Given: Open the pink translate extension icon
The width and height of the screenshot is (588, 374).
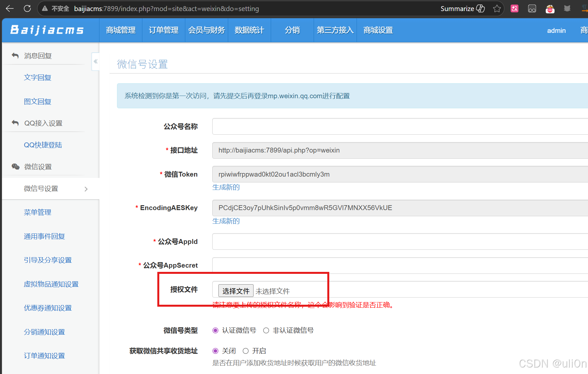Looking at the screenshot, I should tap(514, 9).
